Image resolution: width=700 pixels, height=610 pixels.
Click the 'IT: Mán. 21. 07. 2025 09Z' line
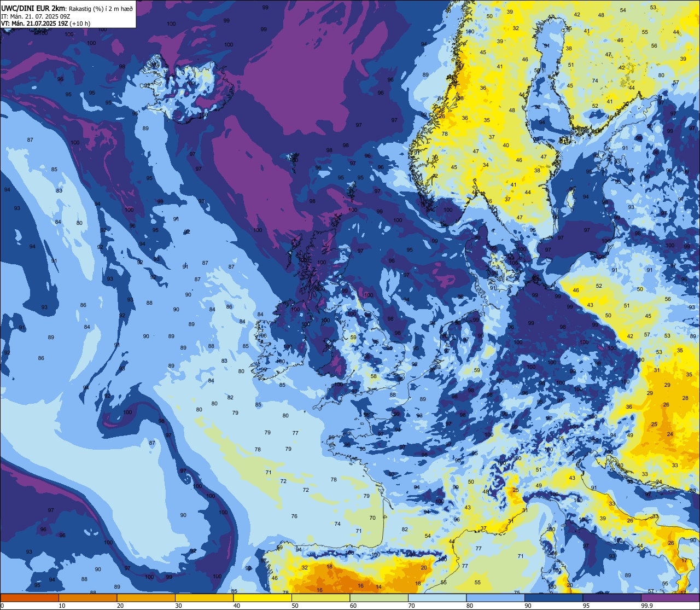pos(36,16)
